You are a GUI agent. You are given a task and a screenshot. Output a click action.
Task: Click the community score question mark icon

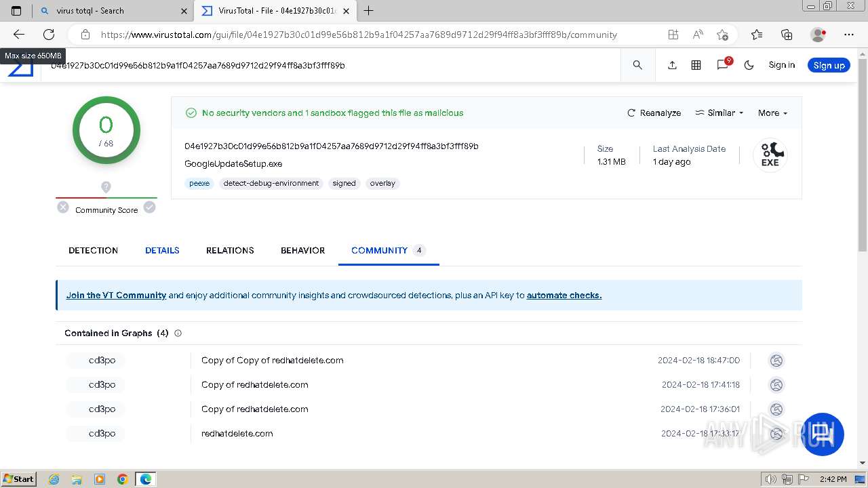tap(106, 186)
